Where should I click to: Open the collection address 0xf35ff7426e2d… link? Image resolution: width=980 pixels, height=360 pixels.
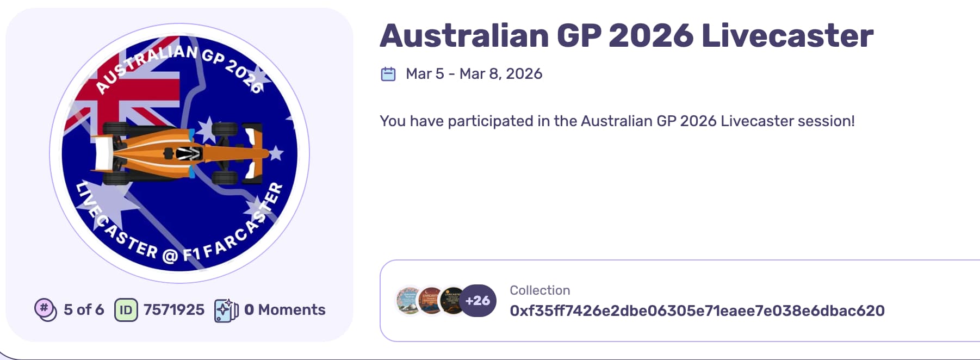click(x=697, y=311)
